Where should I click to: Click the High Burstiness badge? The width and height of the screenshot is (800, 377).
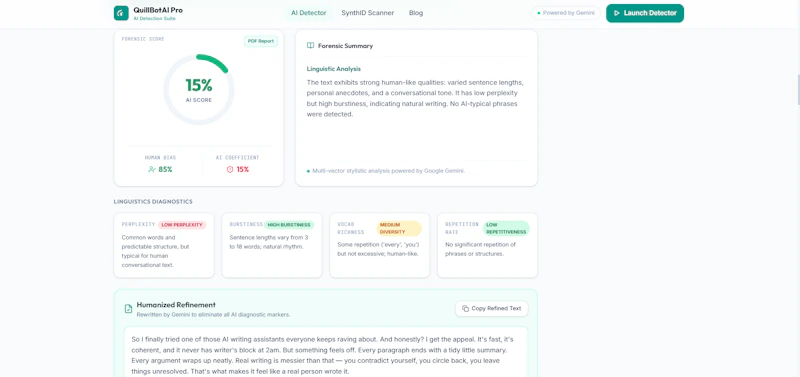289,225
